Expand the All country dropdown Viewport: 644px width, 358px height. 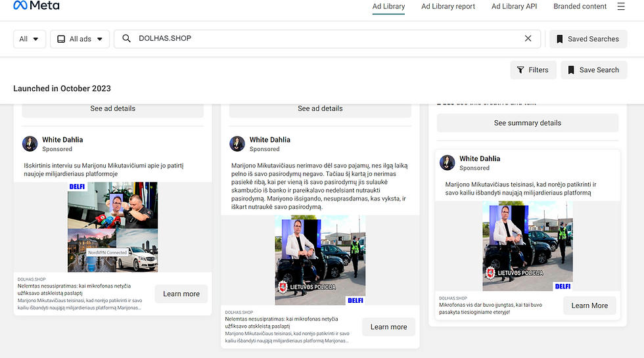30,39
